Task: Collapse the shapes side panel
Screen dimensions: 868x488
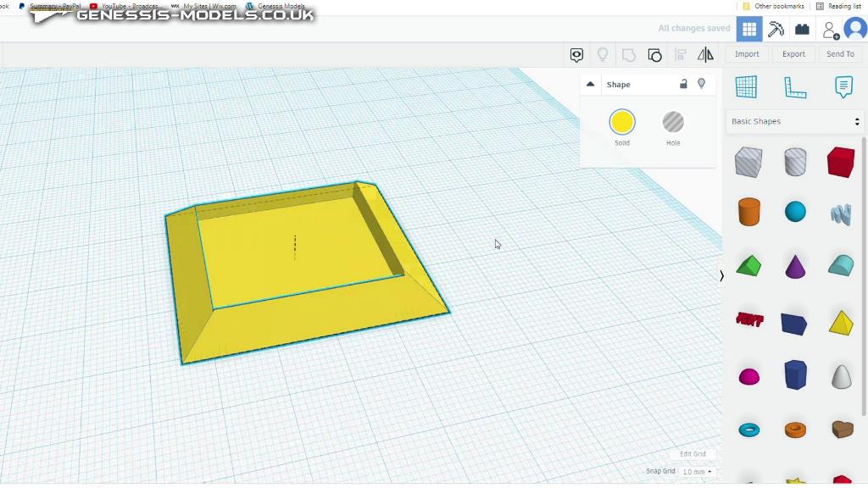Action: point(721,275)
